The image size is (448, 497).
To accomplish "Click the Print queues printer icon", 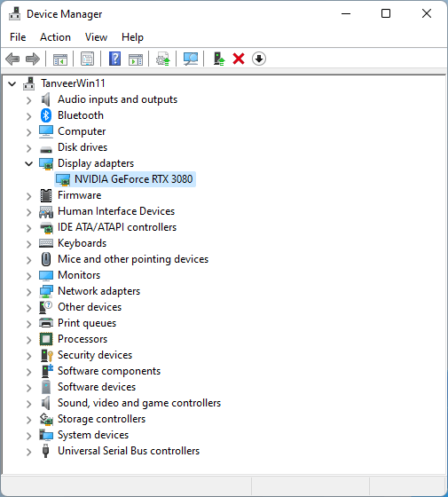I will [x=46, y=323].
